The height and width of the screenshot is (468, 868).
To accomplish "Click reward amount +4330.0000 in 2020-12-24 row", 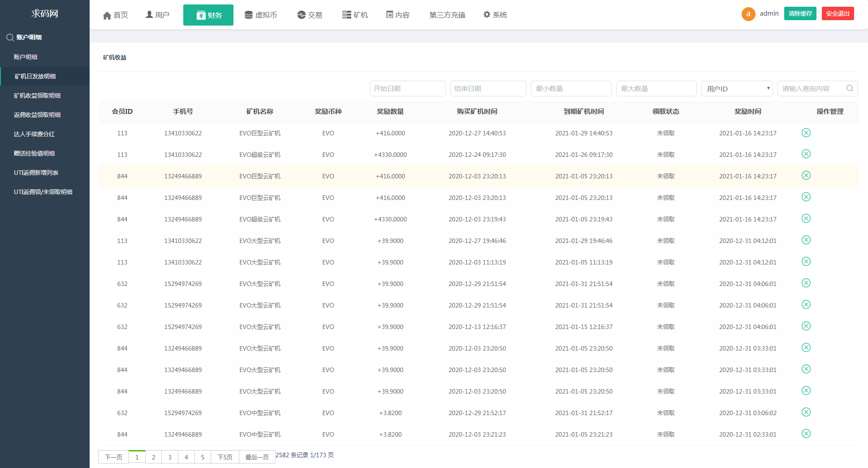I will pos(390,155).
